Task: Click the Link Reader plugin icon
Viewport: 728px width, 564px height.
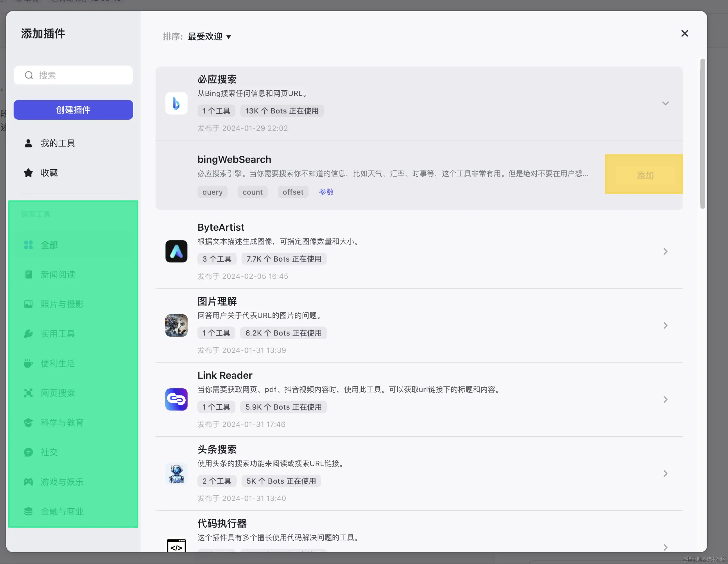Action: pos(176,399)
